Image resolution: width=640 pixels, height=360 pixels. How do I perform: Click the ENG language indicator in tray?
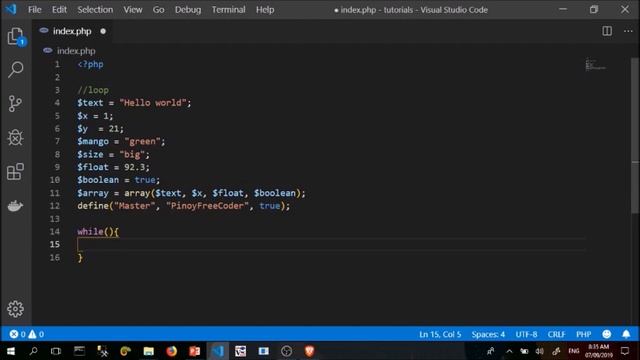point(574,351)
